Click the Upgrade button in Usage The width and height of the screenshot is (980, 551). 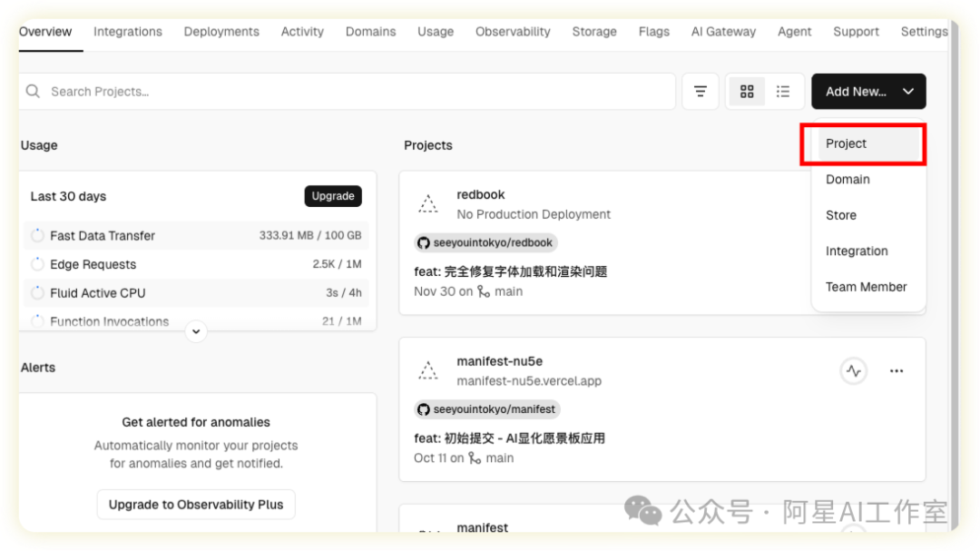coord(333,196)
